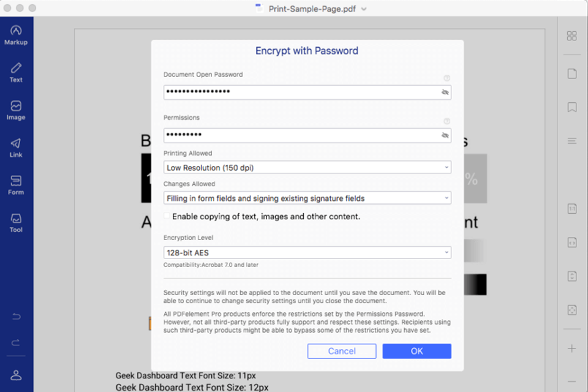Image resolution: width=588 pixels, height=392 pixels.
Task: Open the bookmark panel icon
Action: (x=572, y=107)
